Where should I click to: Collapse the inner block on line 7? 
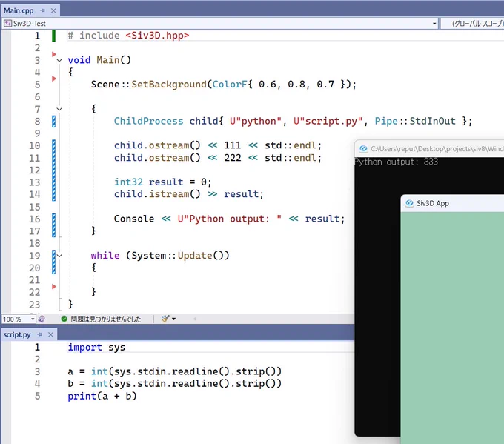59,109
